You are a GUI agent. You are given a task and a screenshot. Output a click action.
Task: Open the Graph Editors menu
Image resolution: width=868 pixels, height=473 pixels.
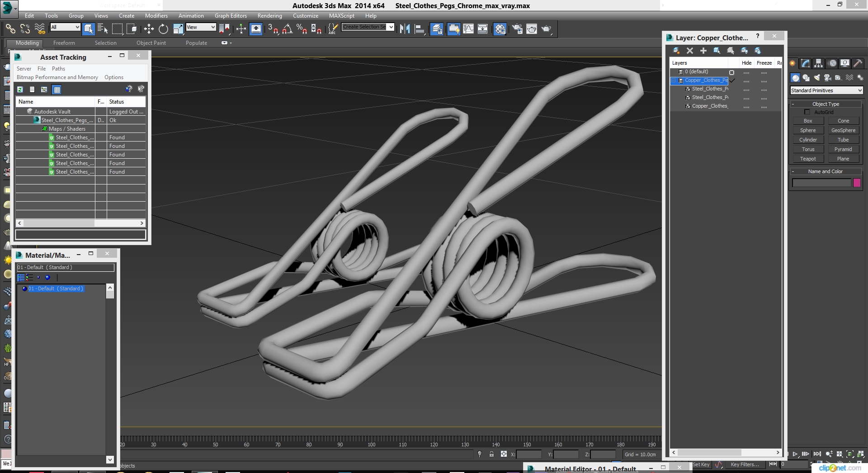[x=231, y=15]
